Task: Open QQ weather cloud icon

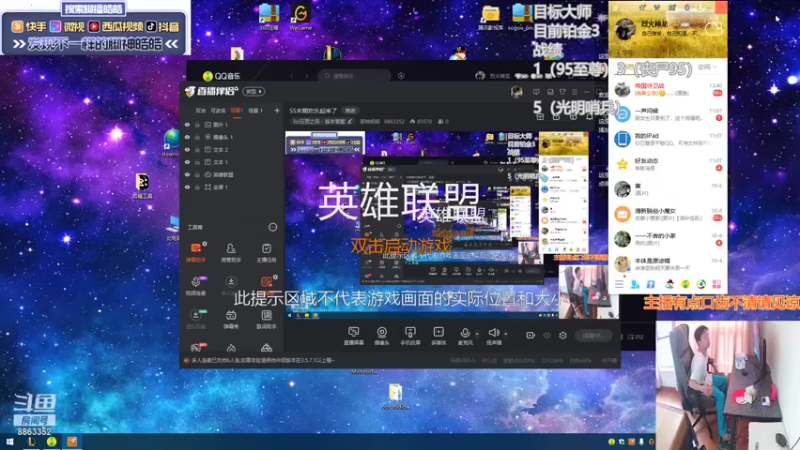Action: pos(713,28)
